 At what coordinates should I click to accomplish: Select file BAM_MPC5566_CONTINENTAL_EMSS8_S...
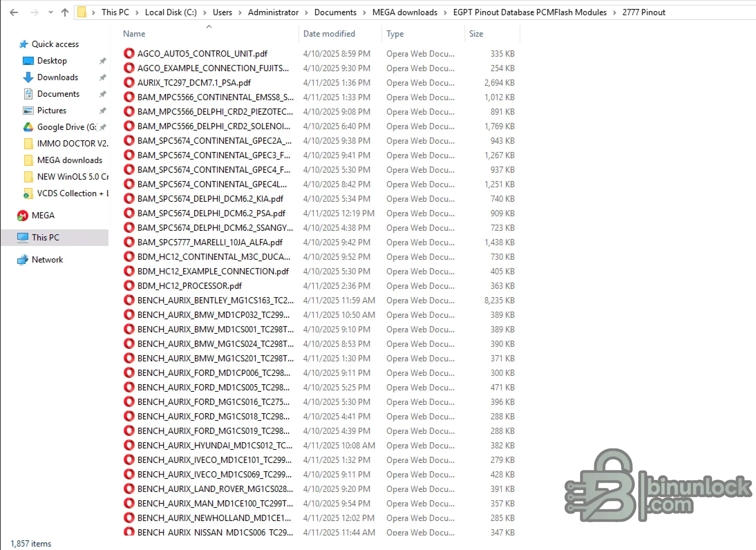pos(216,97)
